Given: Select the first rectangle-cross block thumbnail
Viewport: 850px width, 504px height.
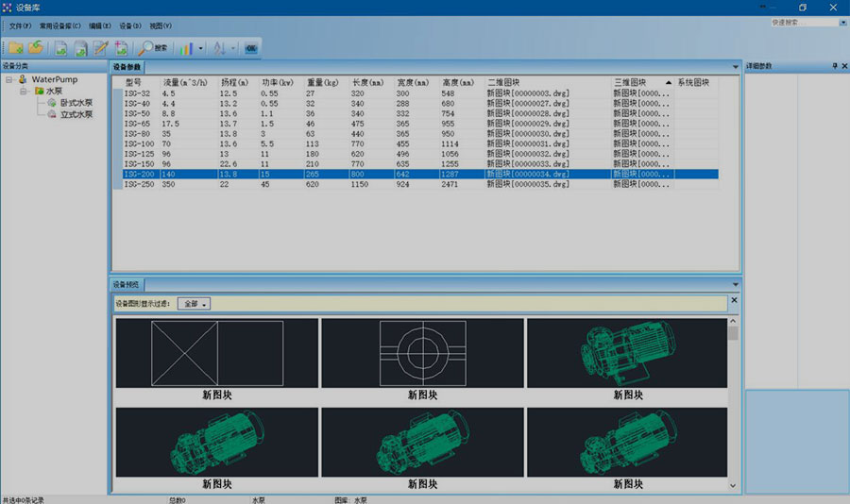Looking at the screenshot, I should (217, 353).
